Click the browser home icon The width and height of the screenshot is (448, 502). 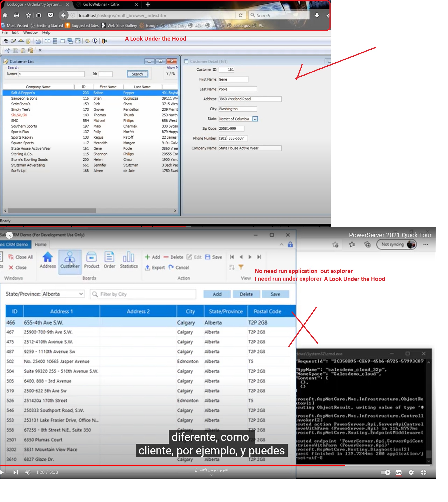[5, 15]
